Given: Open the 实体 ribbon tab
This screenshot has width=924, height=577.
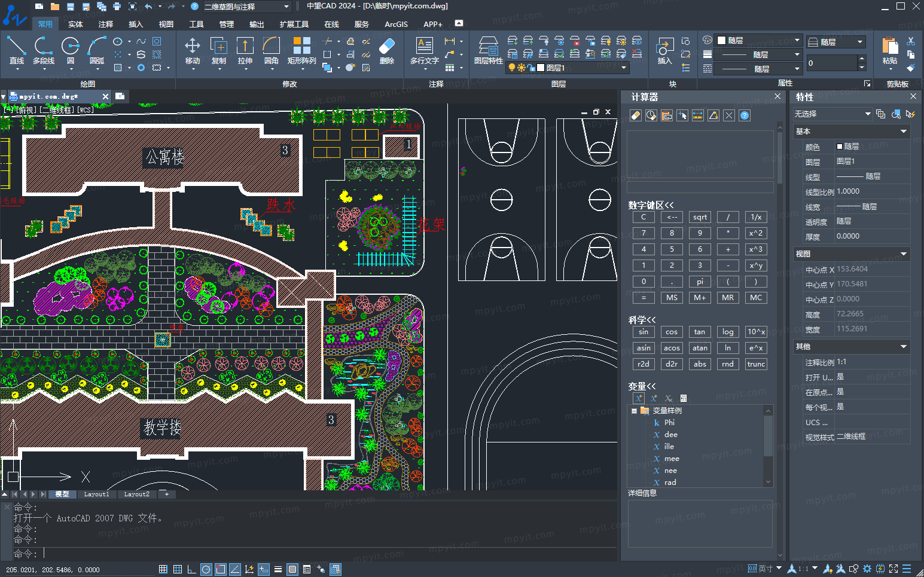Looking at the screenshot, I should coord(75,25).
